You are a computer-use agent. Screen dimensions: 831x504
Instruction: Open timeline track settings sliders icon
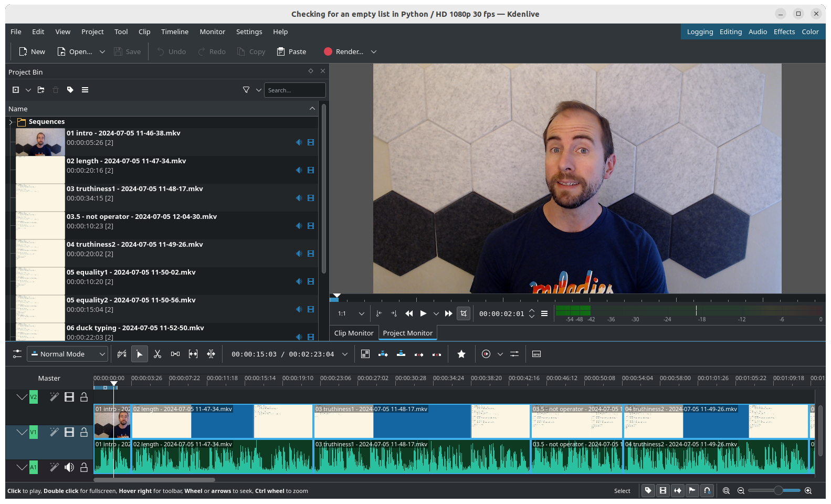(17, 354)
